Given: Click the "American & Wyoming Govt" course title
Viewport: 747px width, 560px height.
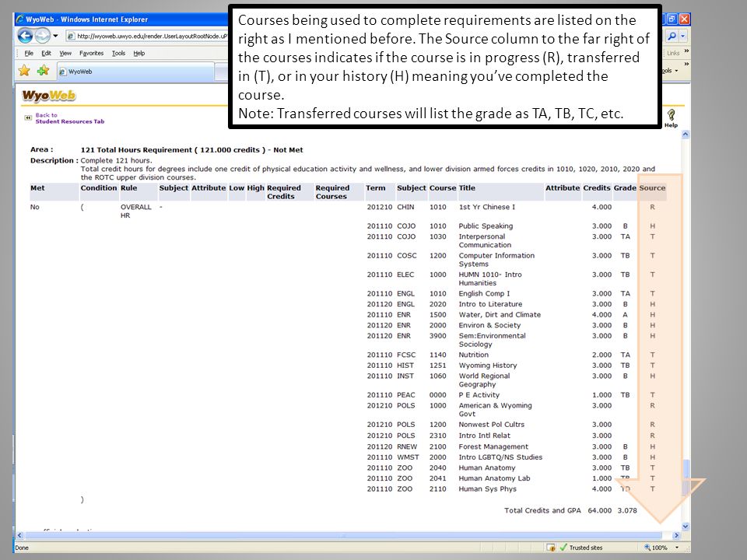Looking at the screenshot, I should (496, 410).
